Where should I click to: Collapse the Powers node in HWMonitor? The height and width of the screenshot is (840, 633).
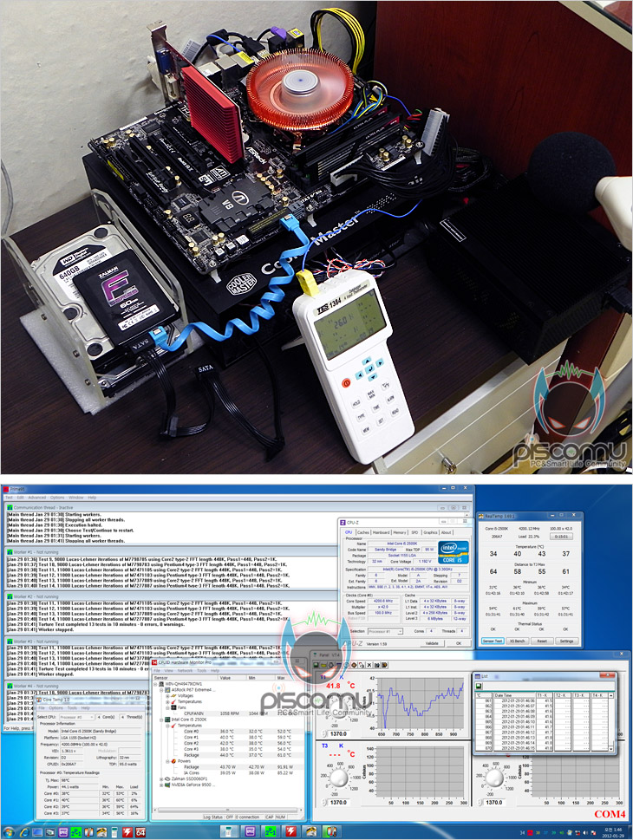pos(167,761)
